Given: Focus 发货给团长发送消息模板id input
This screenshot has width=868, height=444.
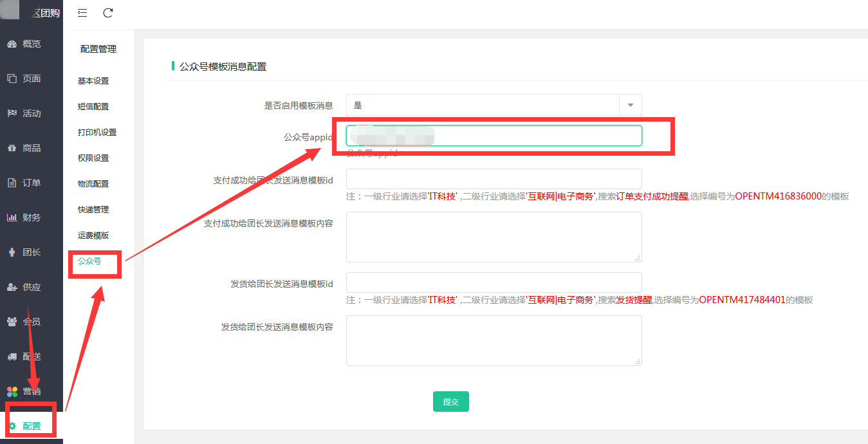Looking at the screenshot, I should (x=494, y=282).
